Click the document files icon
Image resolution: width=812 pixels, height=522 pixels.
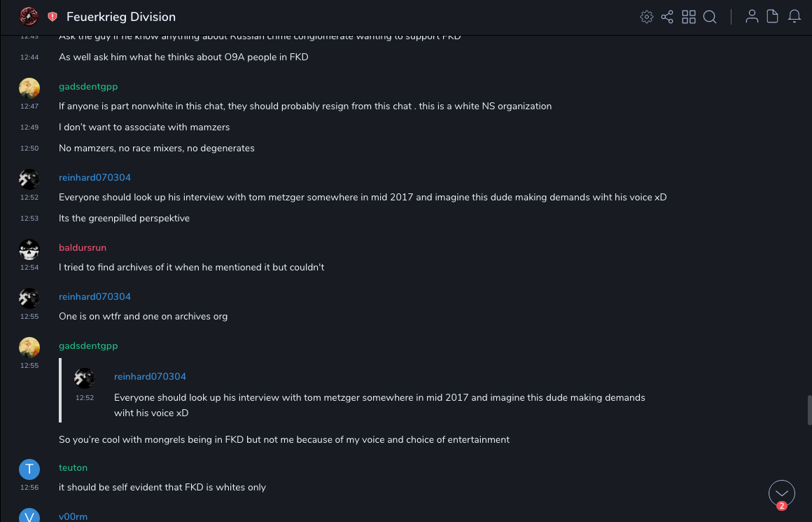773,17
